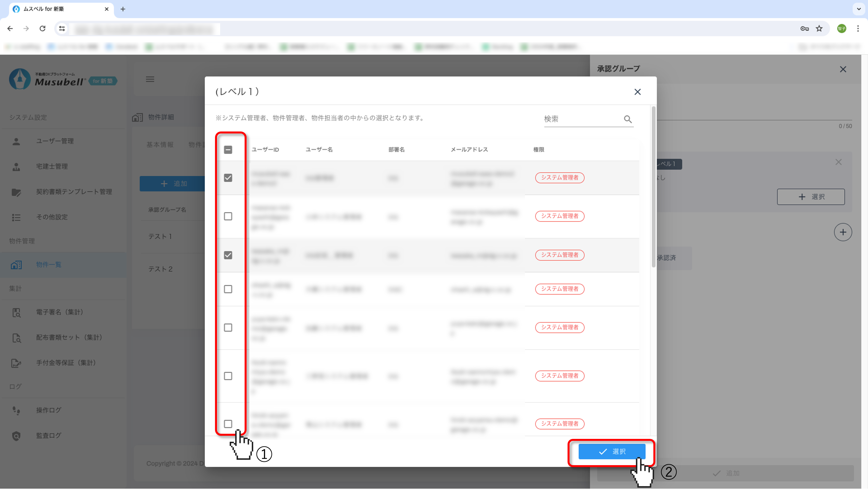Uncheck the first user row checkbox
The width and height of the screenshot is (868, 493).
click(x=228, y=178)
